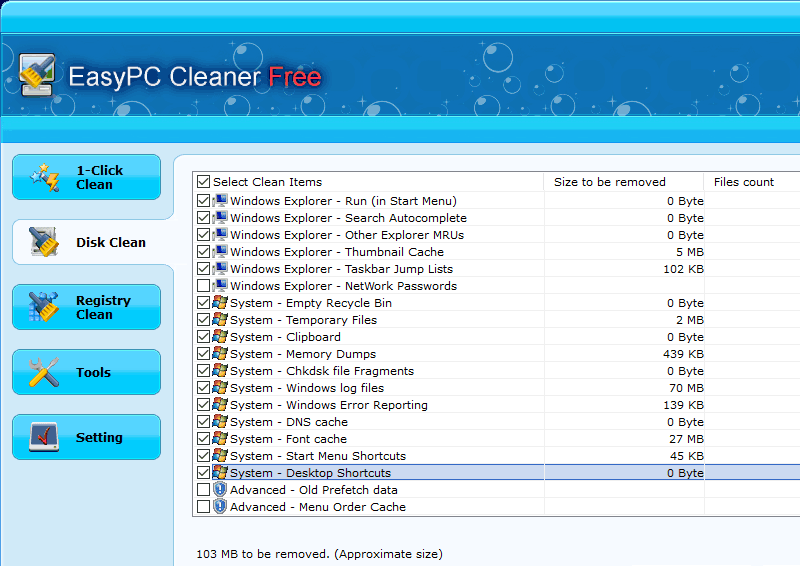Switch to the Disk Clean tab

93,242
